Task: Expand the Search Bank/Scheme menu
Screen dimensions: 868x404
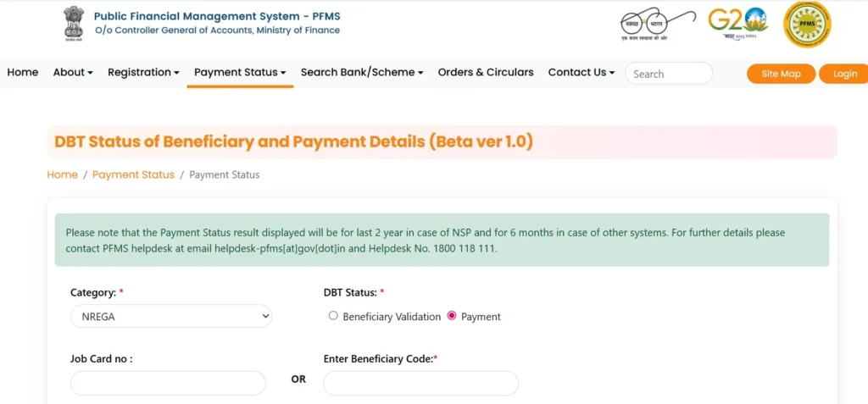Action: click(362, 73)
